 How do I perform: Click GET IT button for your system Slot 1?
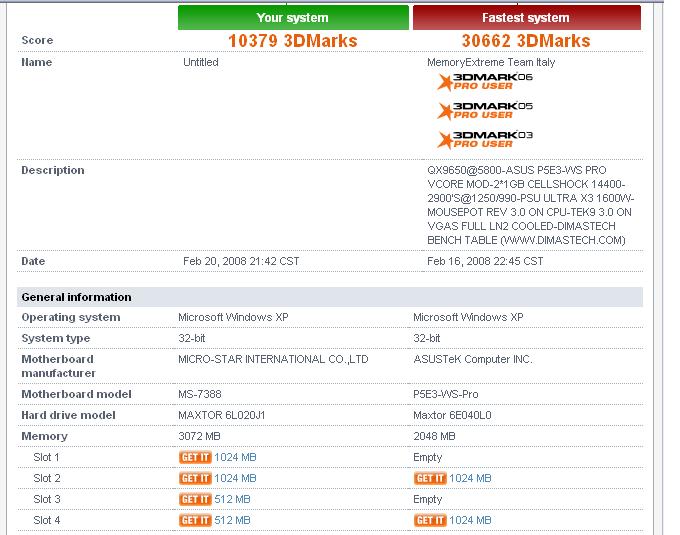tap(195, 457)
